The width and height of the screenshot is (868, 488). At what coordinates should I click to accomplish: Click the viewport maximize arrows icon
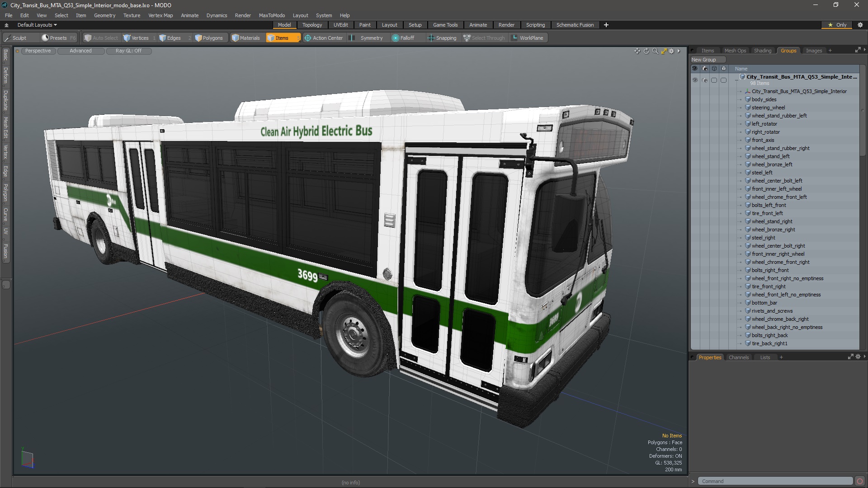coord(664,51)
